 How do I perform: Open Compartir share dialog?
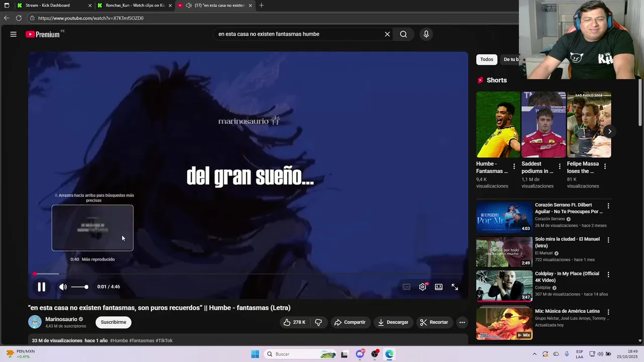click(350, 322)
